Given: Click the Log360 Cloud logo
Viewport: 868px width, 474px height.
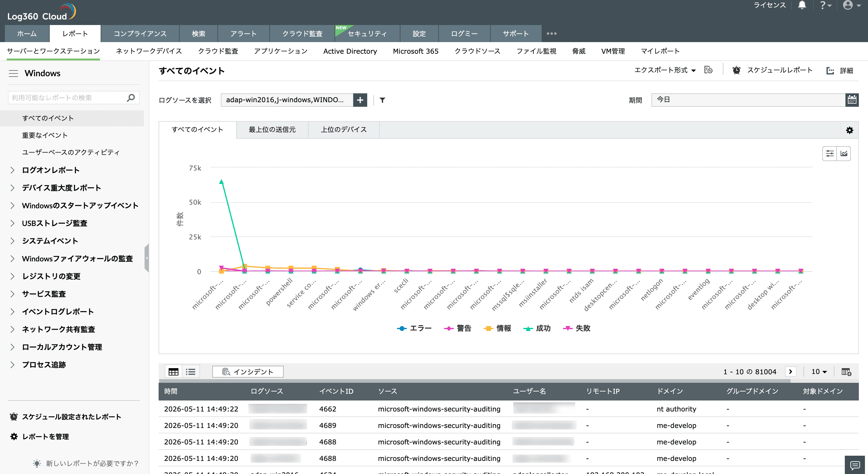Looking at the screenshot, I should click(42, 12).
